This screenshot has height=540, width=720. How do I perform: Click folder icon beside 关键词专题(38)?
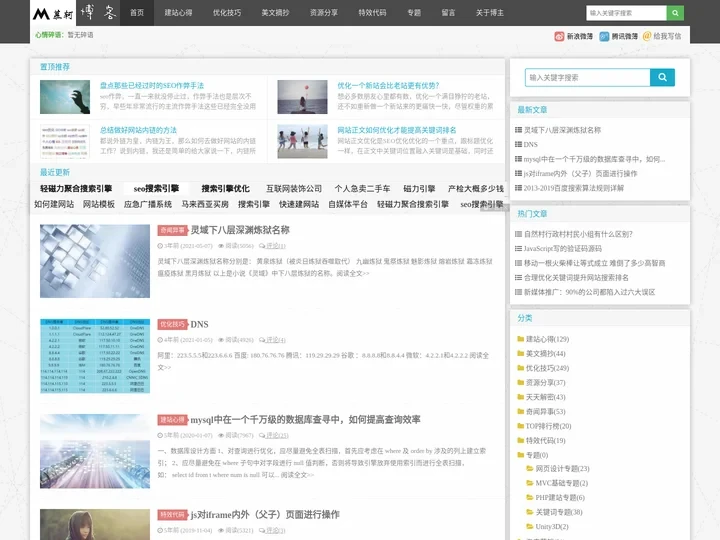coord(529,512)
